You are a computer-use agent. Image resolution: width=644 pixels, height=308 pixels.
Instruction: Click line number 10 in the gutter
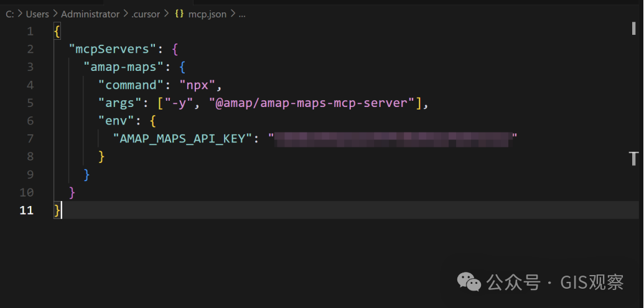27,192
